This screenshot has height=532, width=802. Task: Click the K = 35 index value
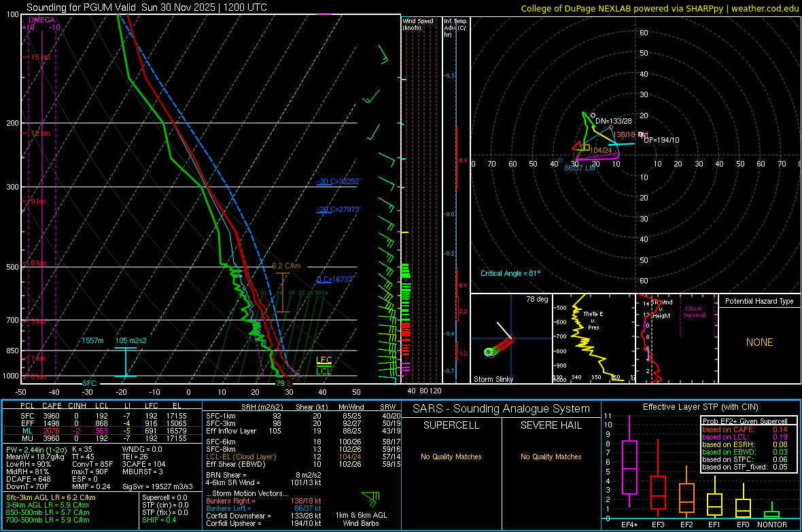tap(82, 449)
